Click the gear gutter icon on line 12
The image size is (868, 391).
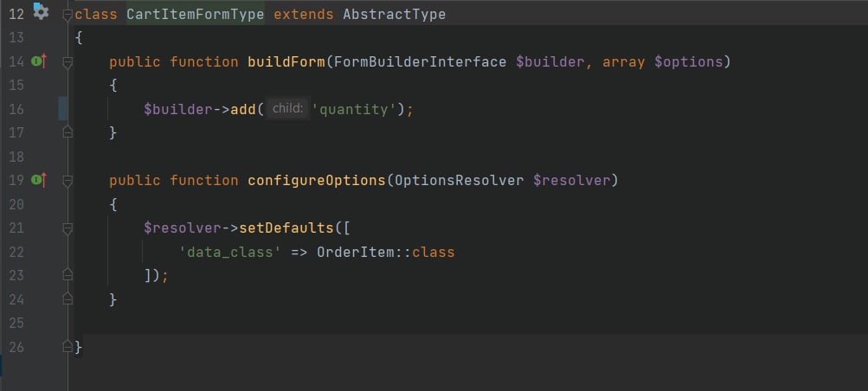41,11
